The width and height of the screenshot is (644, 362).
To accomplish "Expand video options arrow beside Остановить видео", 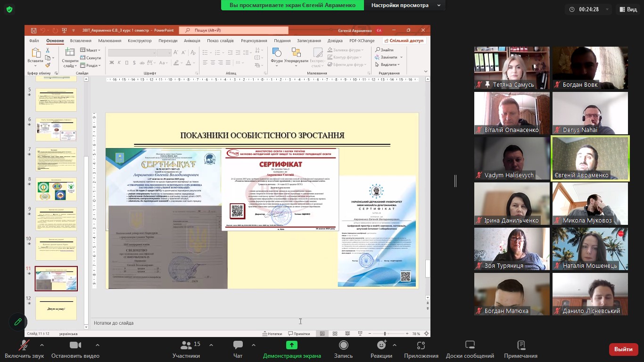I will (97, 345).
